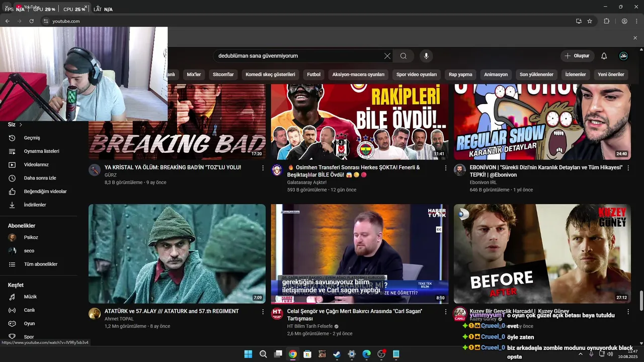Select Komedi skeç gösterileri chip
This screenshot has height=362, width=644.
click(270, 74)
